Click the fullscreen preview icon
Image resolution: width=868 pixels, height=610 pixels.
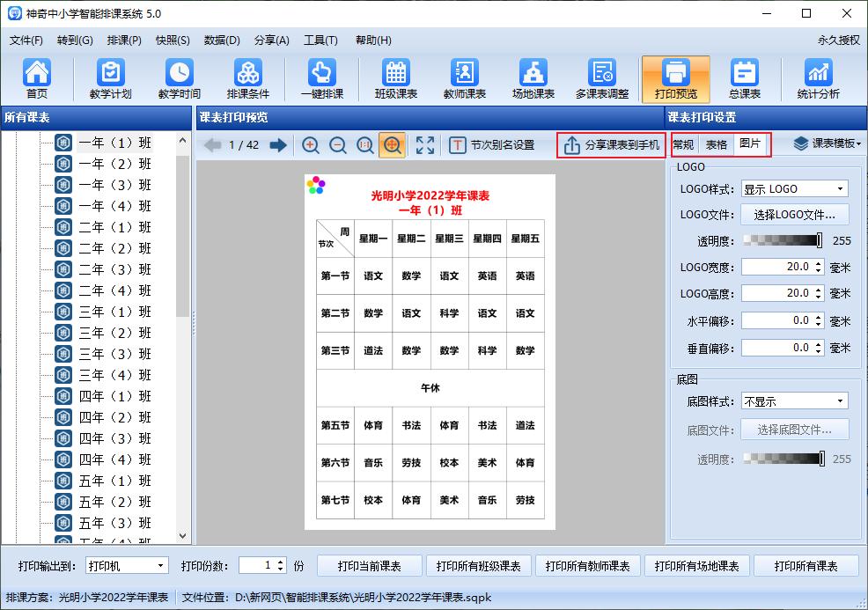[x=425, y=146]
